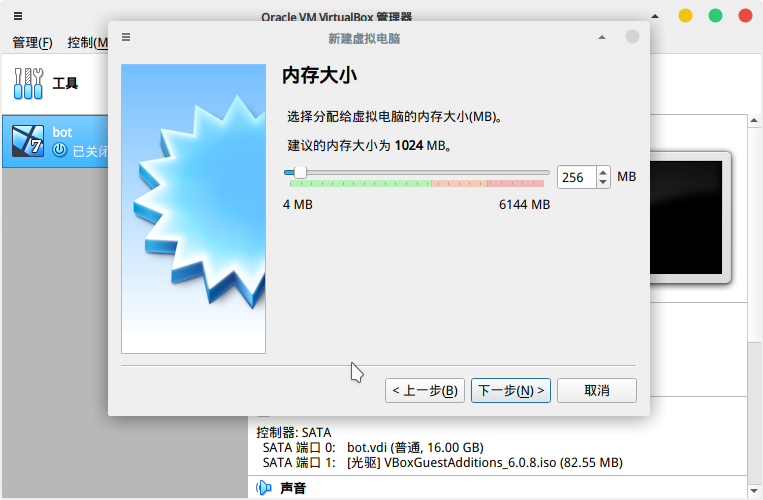763x500 pixels.
Task: Click the green maximize window button
Action: click(x=715, y=16)
